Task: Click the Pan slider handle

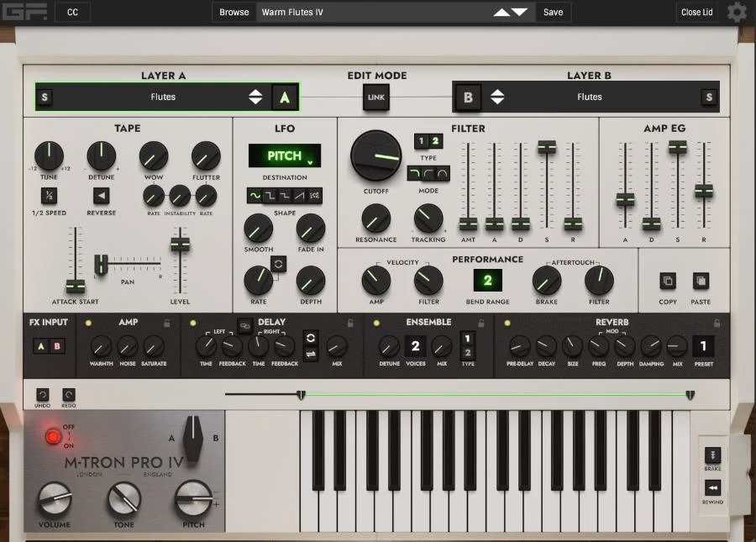Action: (x=101, y=264)
